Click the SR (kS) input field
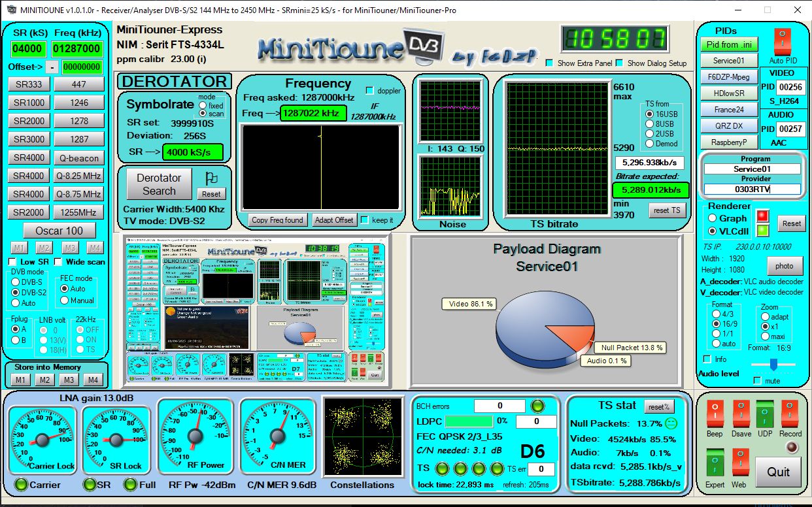The height and width of the screenshot is (507, 812). (x=28, y=49)
